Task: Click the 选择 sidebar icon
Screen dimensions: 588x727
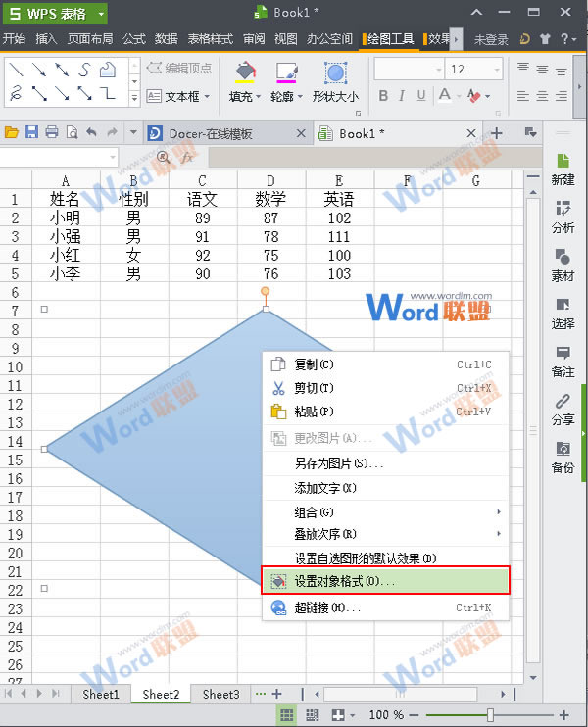Action: pyautogui.click(x=563, y=313)
